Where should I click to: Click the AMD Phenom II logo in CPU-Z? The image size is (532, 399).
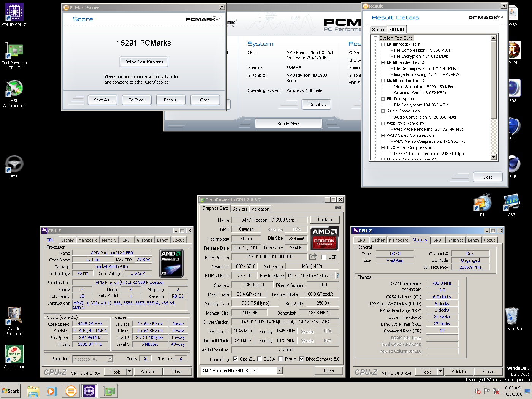point(171,263)
